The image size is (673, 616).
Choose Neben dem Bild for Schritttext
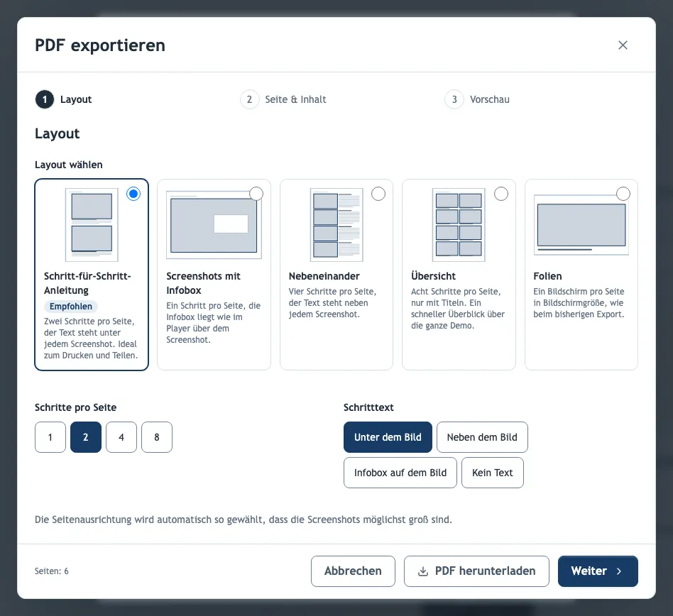click(x=482, y=437)
